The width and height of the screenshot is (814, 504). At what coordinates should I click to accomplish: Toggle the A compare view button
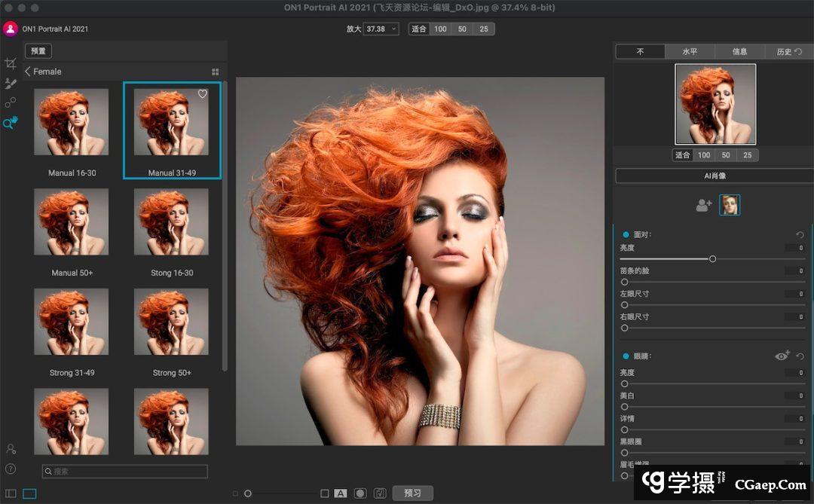[x=341, y=493]
